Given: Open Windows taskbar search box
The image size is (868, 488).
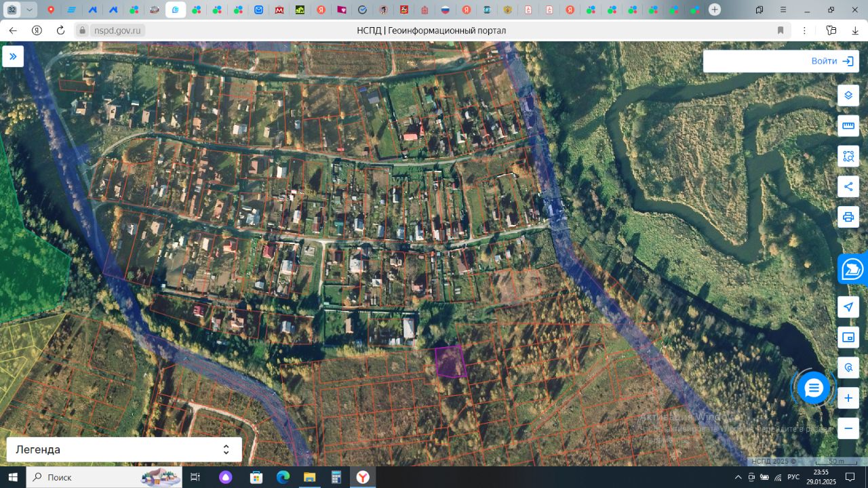Looking at the screenshot, I should coord(81,477).
